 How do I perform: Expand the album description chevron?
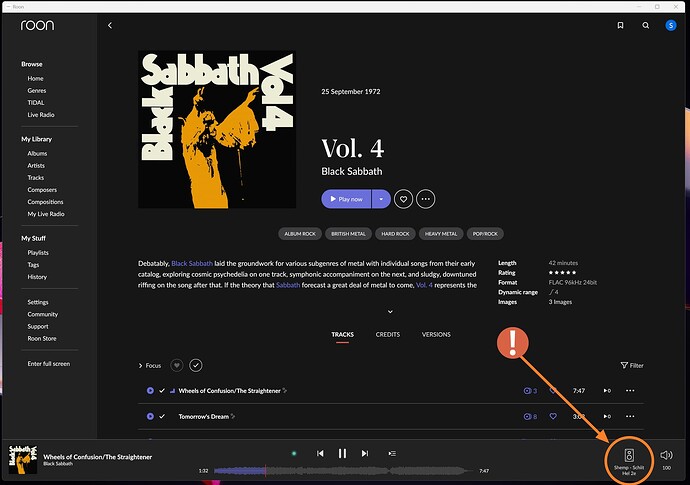[390, 312]
